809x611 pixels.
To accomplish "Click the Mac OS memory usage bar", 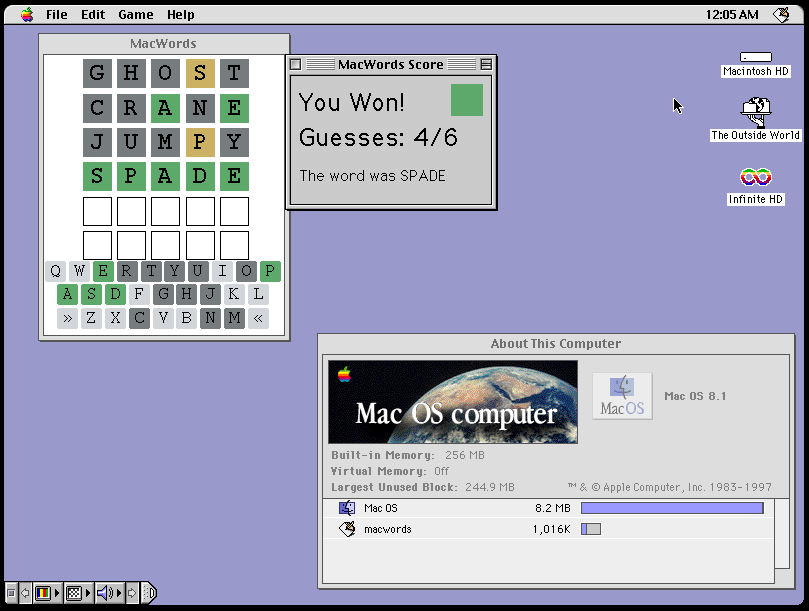I will point(672,508).
